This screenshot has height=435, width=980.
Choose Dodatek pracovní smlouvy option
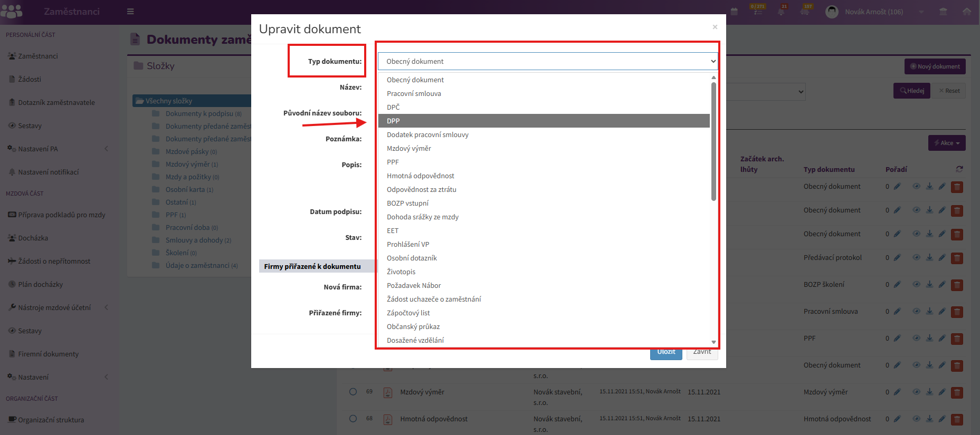coord(544,134)
